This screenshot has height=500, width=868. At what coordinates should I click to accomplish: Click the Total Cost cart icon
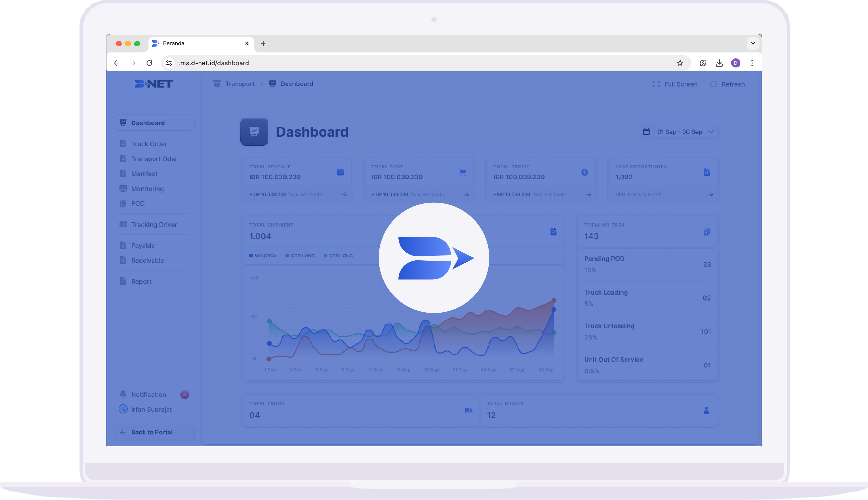tap(463, 172)
